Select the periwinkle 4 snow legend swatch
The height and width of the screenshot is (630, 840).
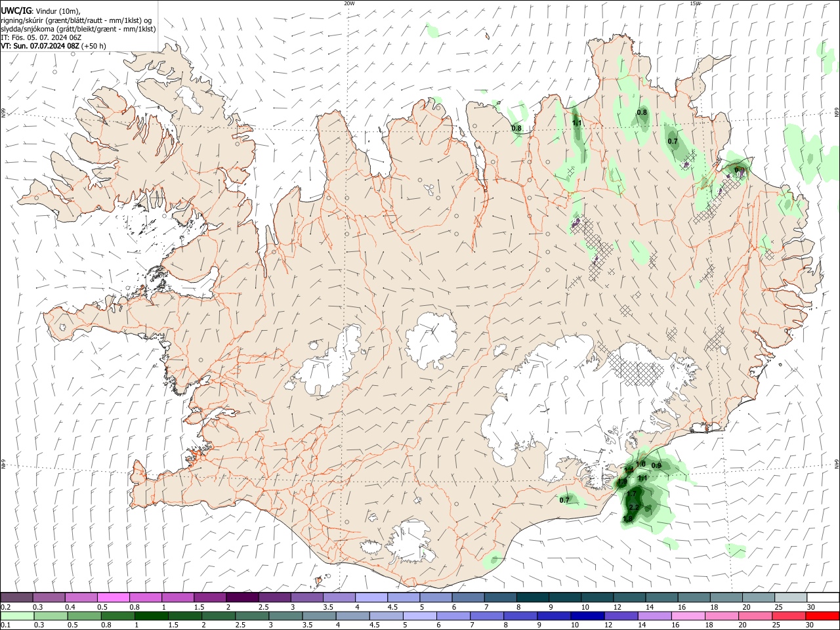[x=371, y=597]
